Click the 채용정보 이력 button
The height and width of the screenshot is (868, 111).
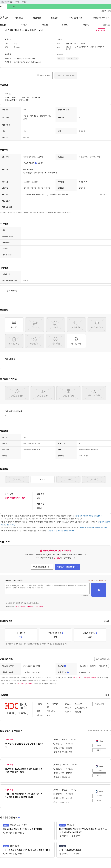click(x=99, y=704)
